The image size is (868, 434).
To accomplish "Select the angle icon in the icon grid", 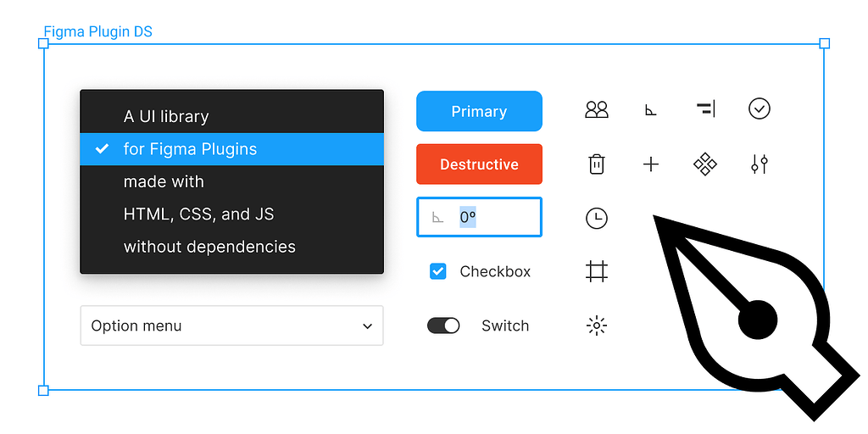I will tap(650, 109).
